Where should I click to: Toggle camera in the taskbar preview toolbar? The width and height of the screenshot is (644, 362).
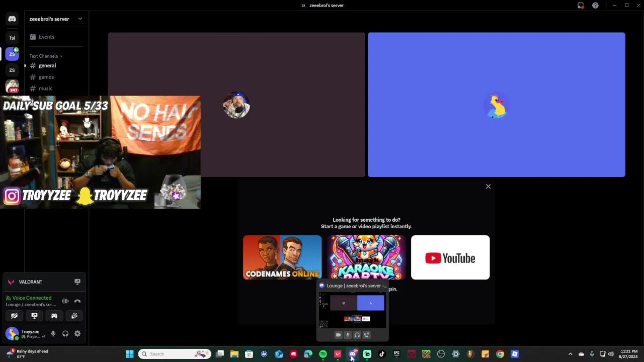click(x=338, y=335)
